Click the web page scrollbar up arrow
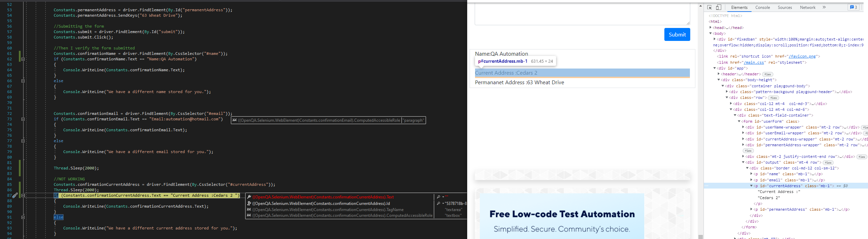Image resolution: width=868 pixels, height=239 pixels. coord(700,6)
